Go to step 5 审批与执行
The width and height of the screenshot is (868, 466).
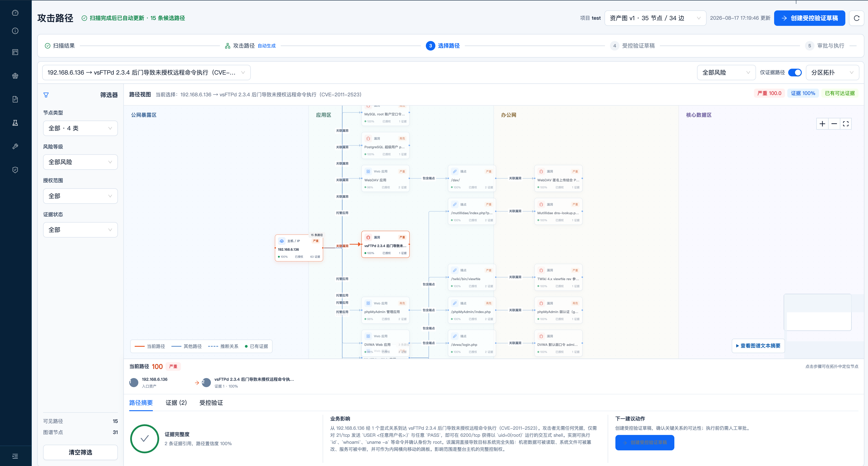pyautogui.click(x=824, y=46)
